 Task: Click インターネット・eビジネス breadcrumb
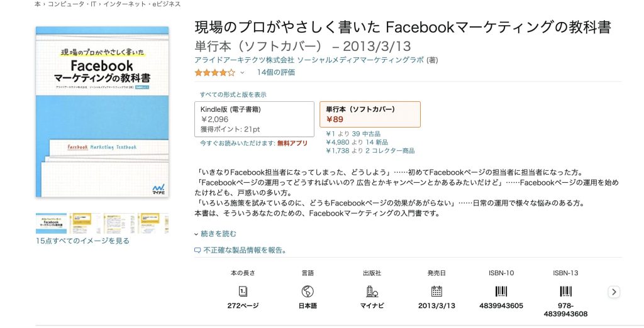click(x=142, y=4)
